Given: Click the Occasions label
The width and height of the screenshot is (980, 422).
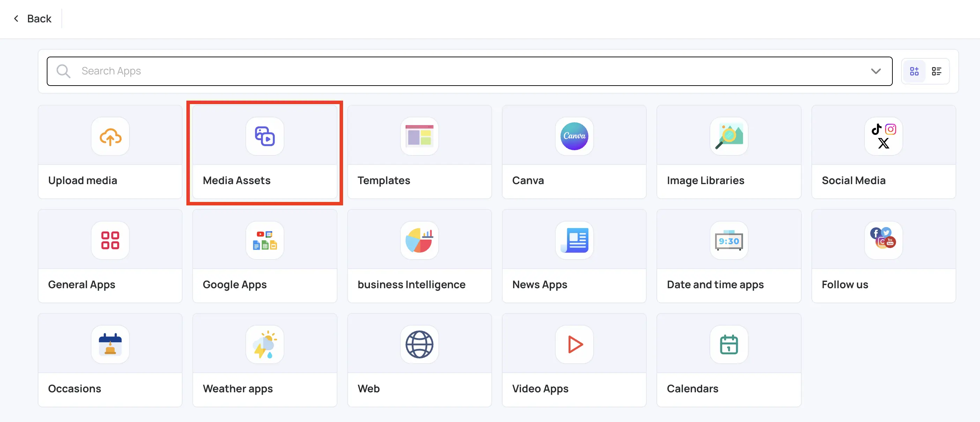Looking at the screenshot, I should coord(75,388).
